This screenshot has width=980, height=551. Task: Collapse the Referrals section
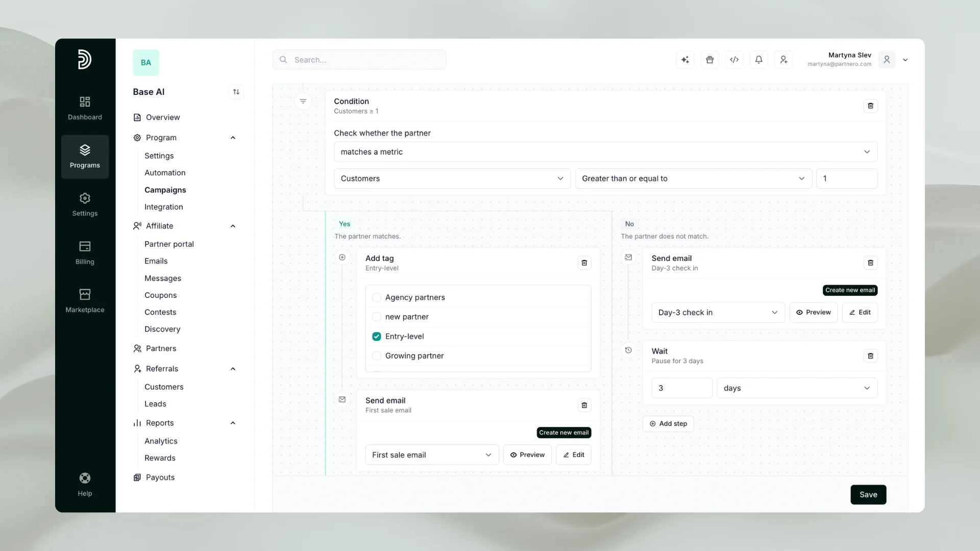233,369
